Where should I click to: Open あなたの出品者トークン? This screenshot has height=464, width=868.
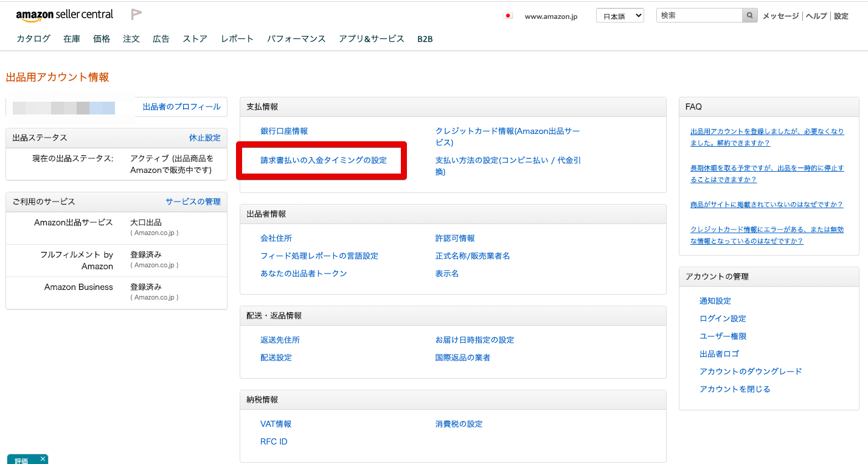304,273
